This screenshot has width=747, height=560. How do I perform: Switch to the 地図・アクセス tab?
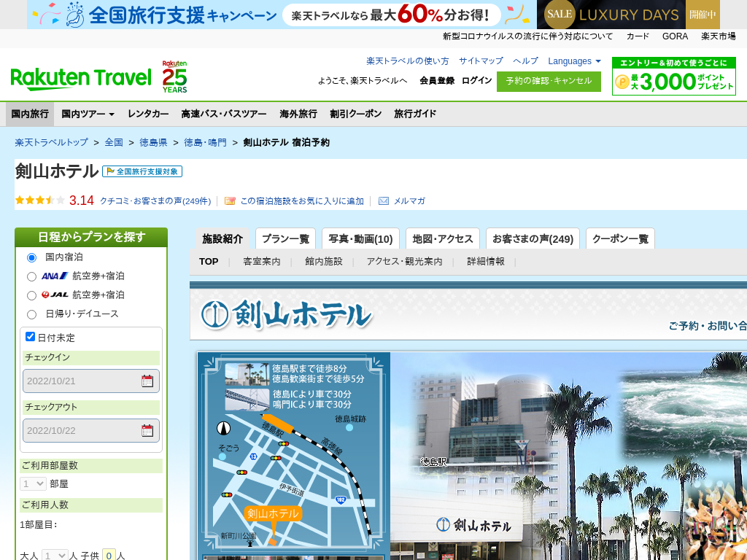(x=443, y=238)
